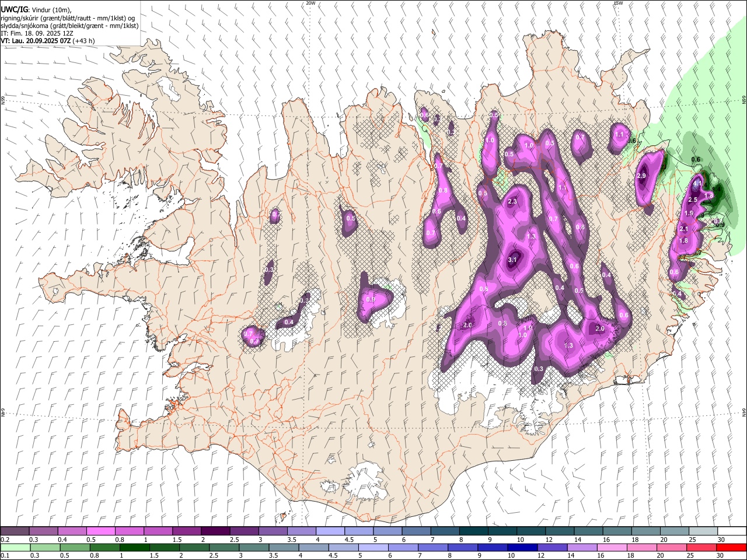Click the 1.9 snowfall value in the east
Screen dimensions: 747x560
[688, 213]
